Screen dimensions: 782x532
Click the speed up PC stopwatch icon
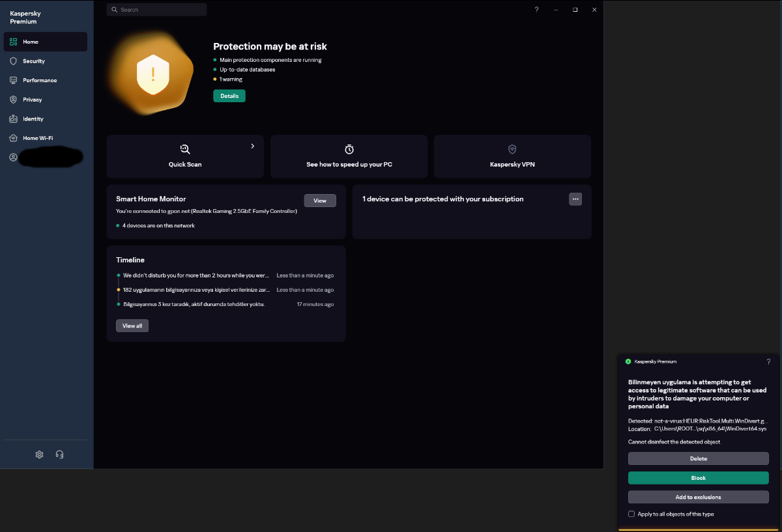click(x=349, y=149)
